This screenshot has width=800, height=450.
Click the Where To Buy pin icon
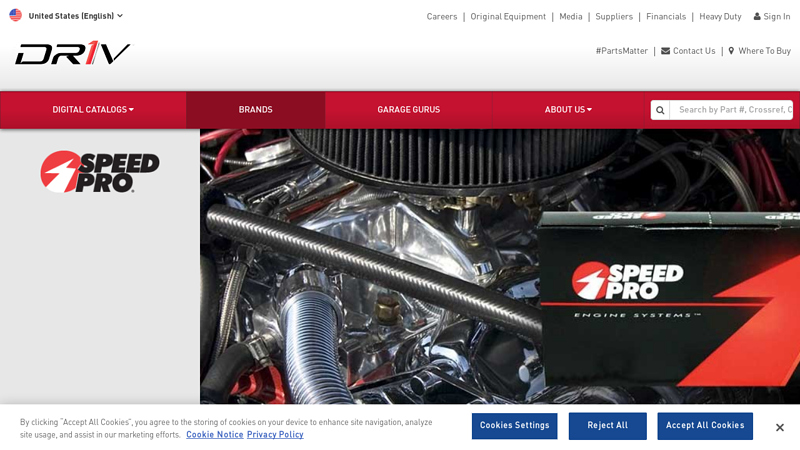(731, 51)
